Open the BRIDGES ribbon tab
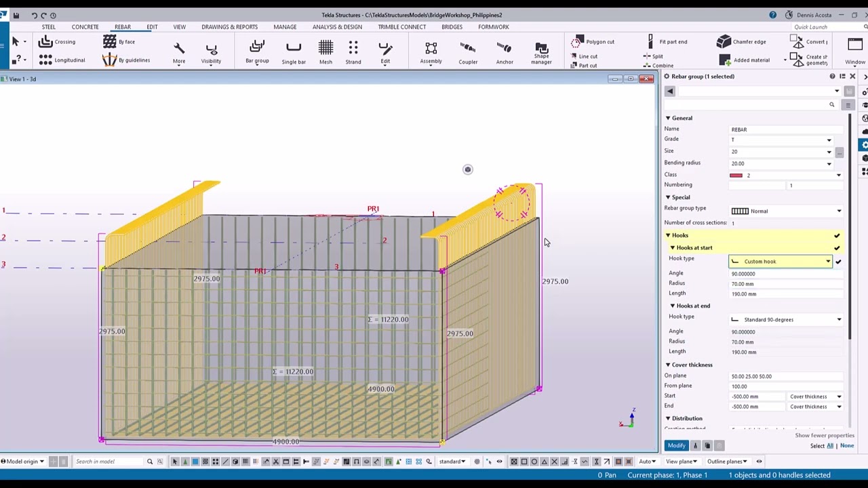 click(452, 27)
